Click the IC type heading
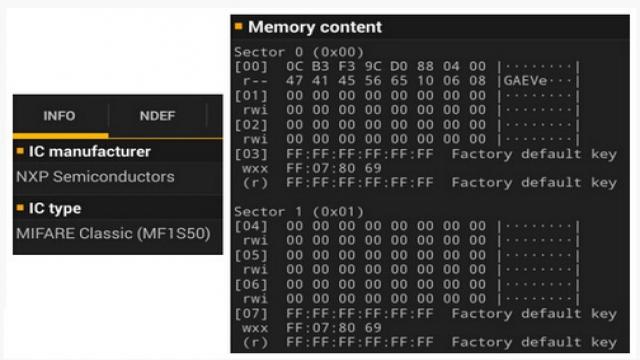 55,209
